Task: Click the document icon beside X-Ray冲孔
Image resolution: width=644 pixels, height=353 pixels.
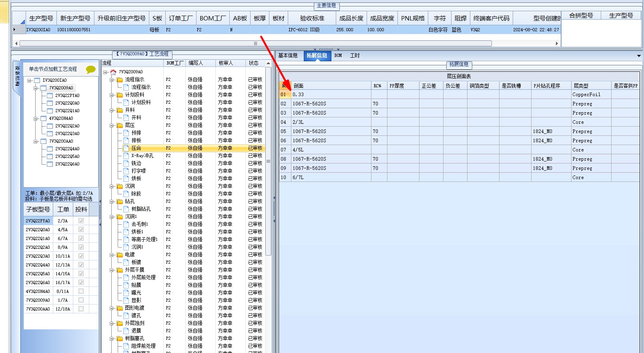Action: point(126,156)
